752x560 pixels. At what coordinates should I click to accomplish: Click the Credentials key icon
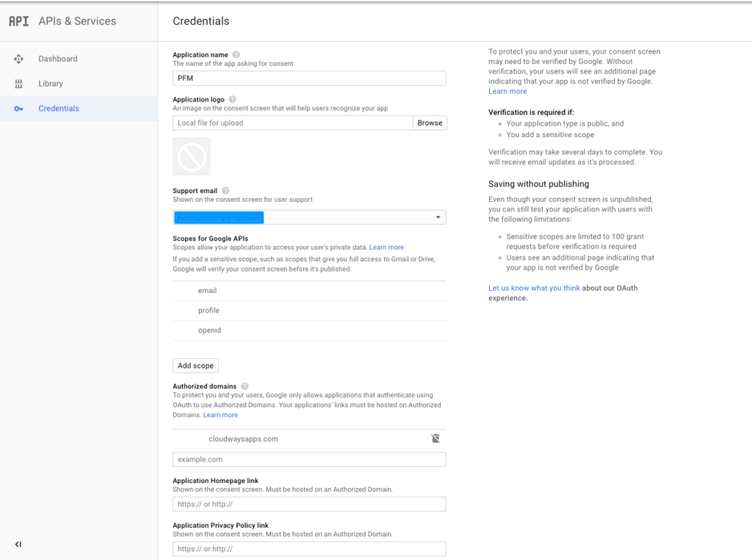click(18, 109)
